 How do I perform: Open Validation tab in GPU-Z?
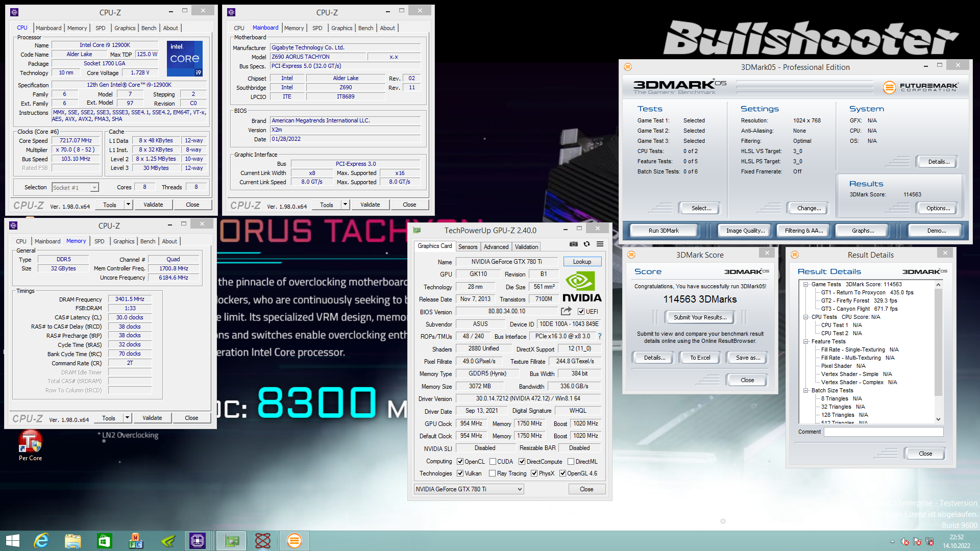pos(526,247)
